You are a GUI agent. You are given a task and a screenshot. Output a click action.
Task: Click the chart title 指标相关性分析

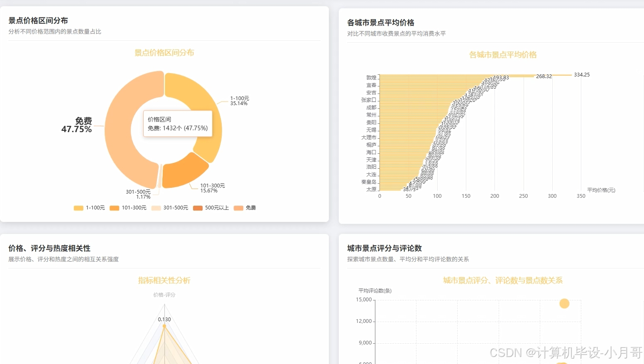click(164, 280)
